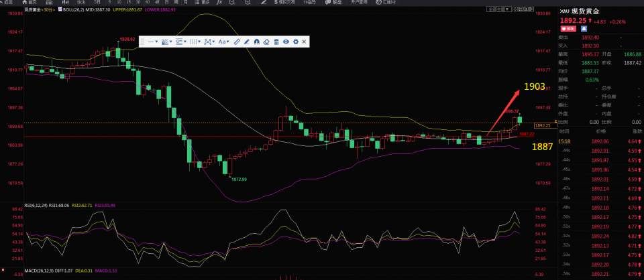The height and width of the screenshot is (280, 644).
Task: Click the 1886.88 open price value
Action: [633, 54]
